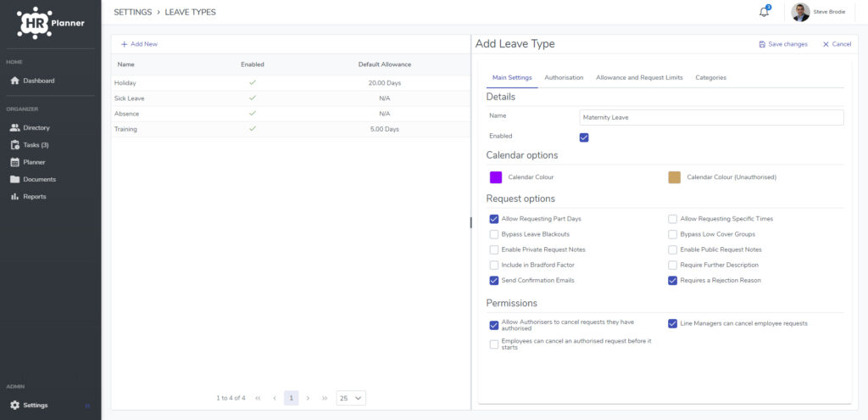Uncheck the Enabled checkbox
Screen dimensions: 868x420
(x=584, y=137)
